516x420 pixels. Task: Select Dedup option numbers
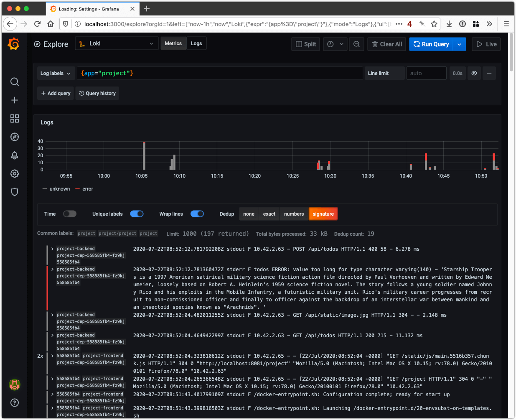[x=294, y=214]
